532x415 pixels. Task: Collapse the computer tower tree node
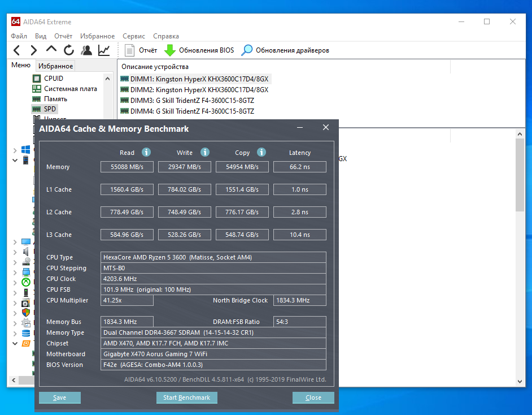click(15, 160)
